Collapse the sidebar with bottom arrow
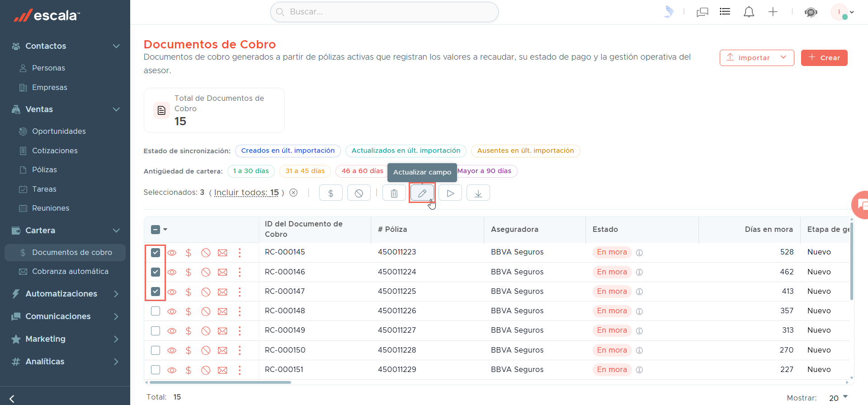The image size is (868, 405). (12, 399)
